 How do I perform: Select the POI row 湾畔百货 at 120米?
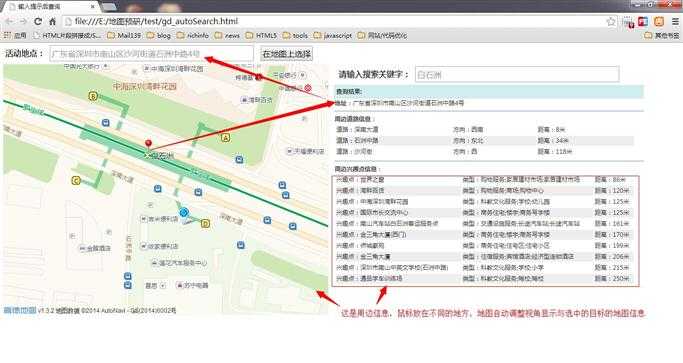pyautogui.click(x=484, y=190)
